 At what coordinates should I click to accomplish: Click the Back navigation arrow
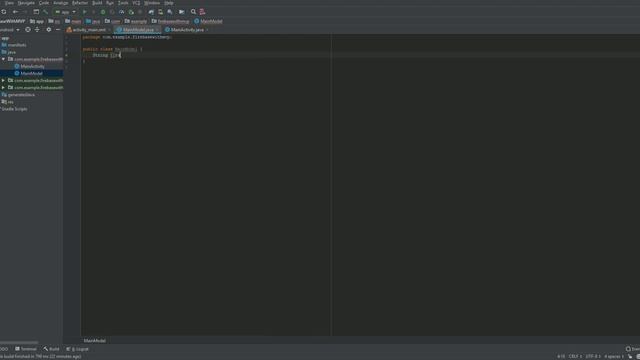(x=15, y=12)
